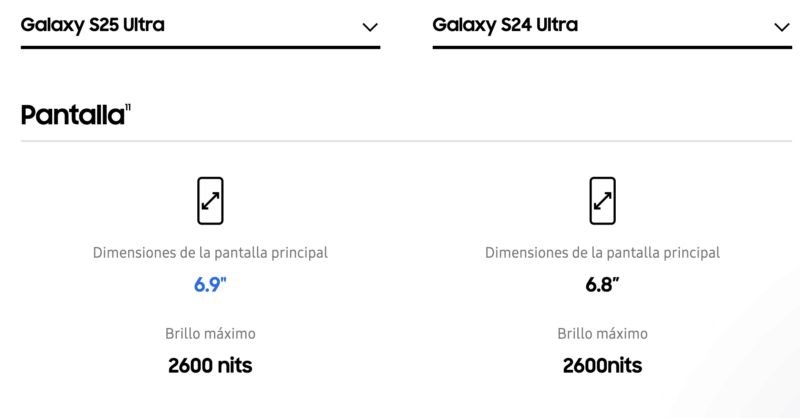
Task: Click the Brillo máximo label for S25 Ultra
Action: pos(210,334)
